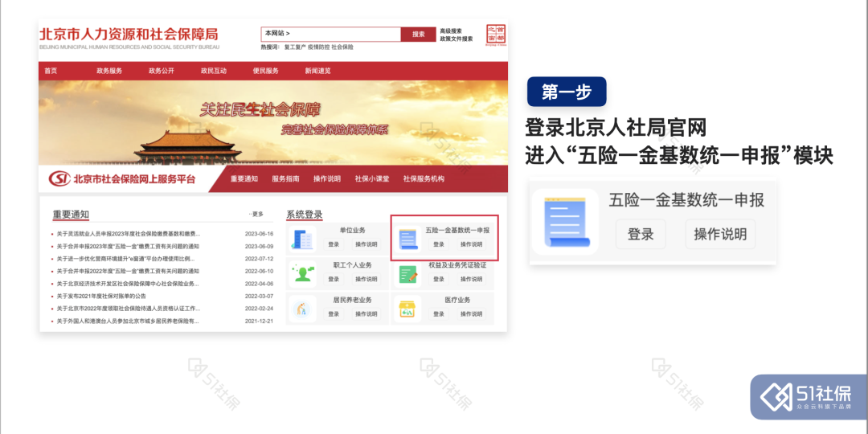Click the 居民养老业务 elderly icon
The image size is (868, 434).
pos(303,308)
